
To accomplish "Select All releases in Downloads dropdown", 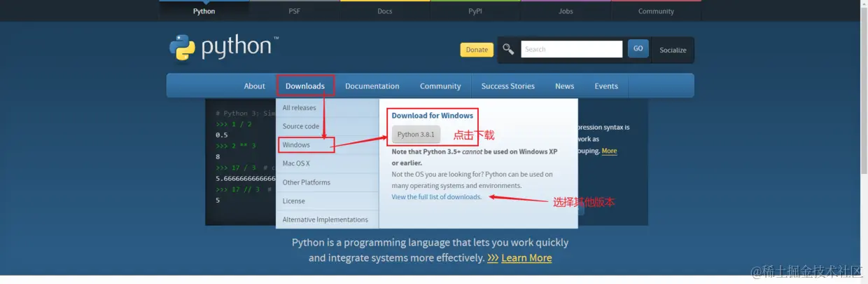I will click(327, 108).
